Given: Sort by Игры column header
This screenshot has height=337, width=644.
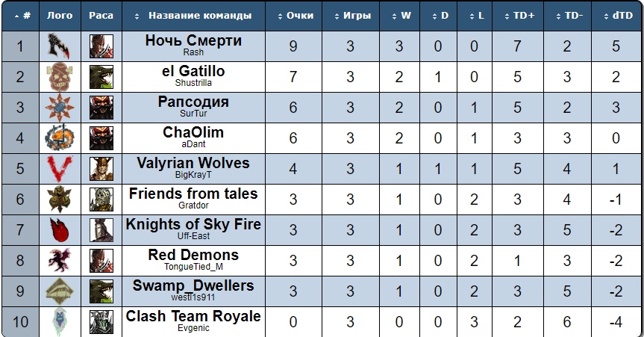Looking at the screenshot, I should pos(352,16).
